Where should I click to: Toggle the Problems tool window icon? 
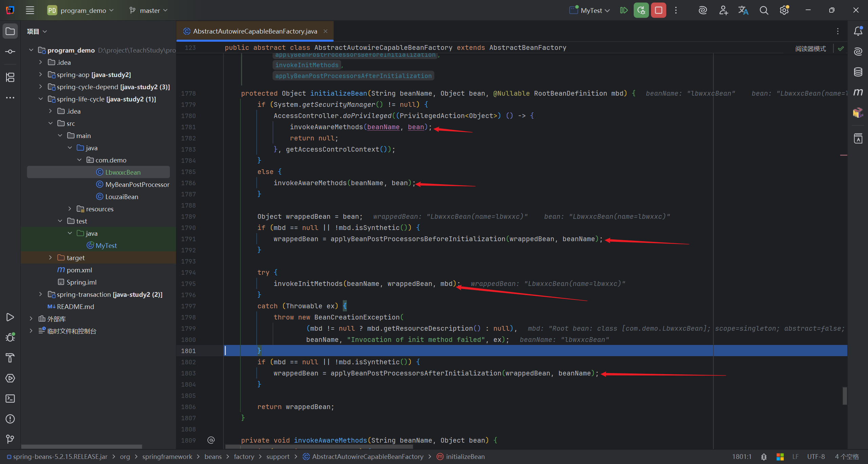[x=10, y=419]
